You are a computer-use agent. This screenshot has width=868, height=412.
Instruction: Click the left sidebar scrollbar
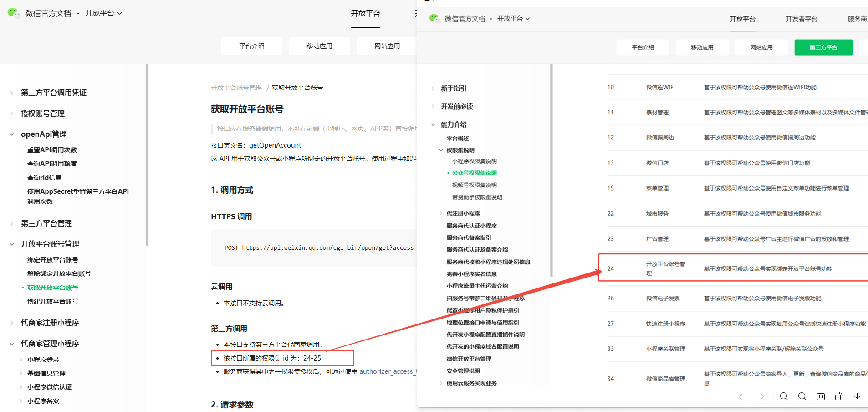coord(147,155)
